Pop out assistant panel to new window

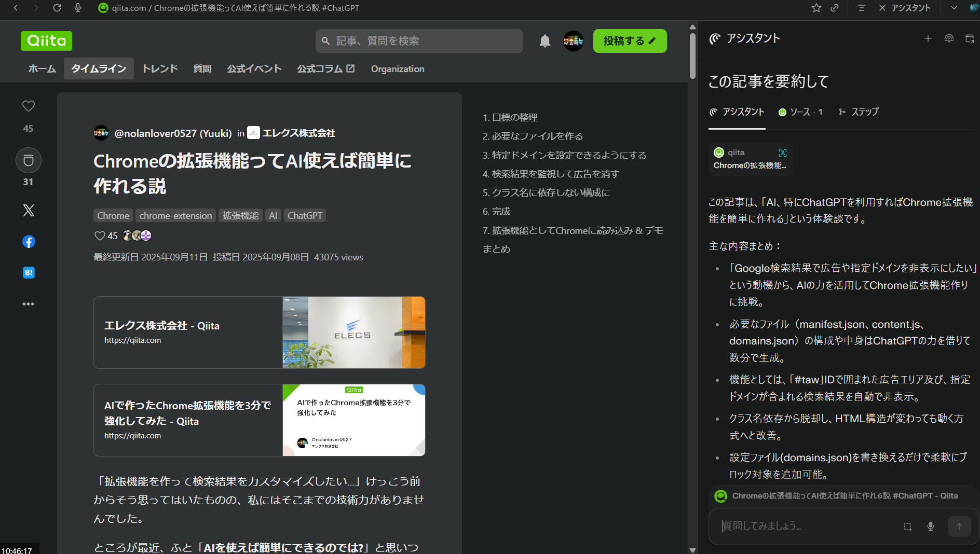point(970,38)
